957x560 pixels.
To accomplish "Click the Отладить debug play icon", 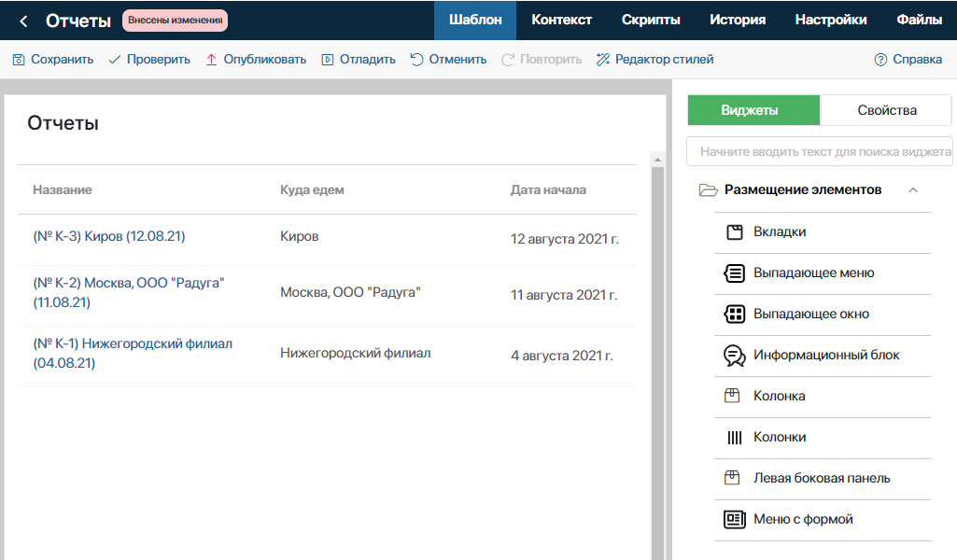I will 328,60.
